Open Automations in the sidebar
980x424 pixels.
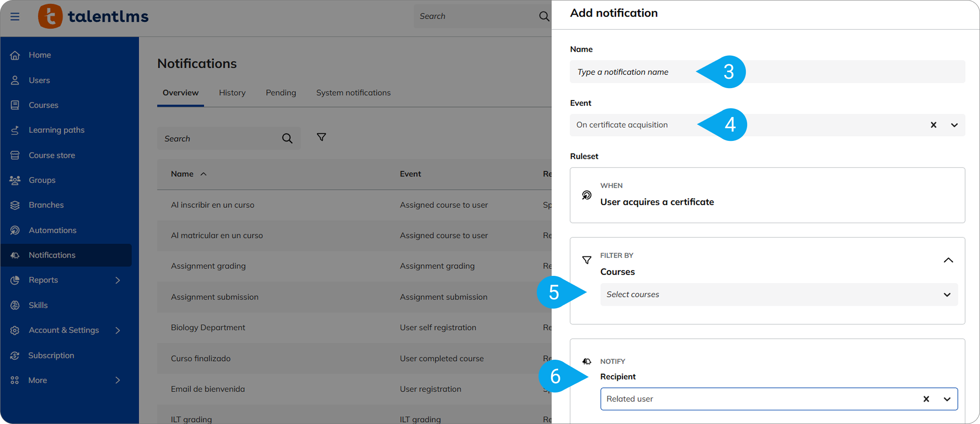(52, 230)
